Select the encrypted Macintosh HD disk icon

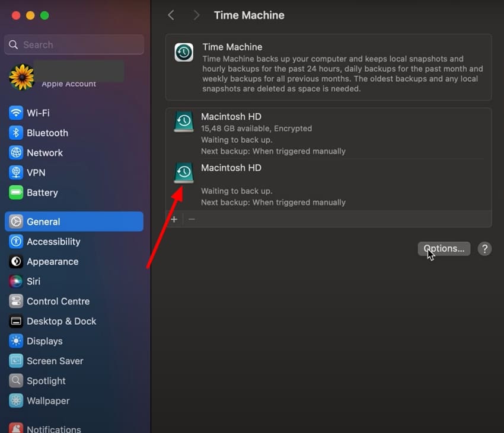184,122
